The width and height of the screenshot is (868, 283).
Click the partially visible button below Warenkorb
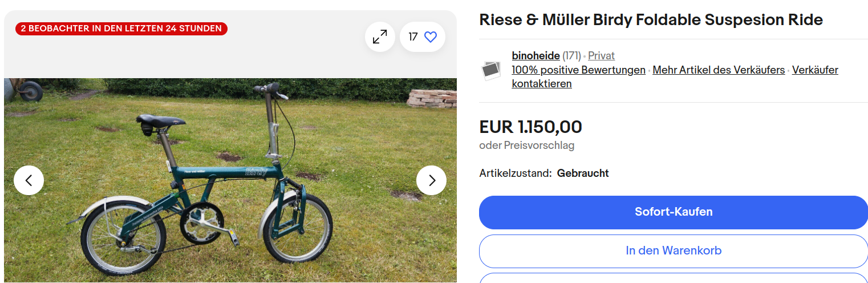tap(673, 278)
